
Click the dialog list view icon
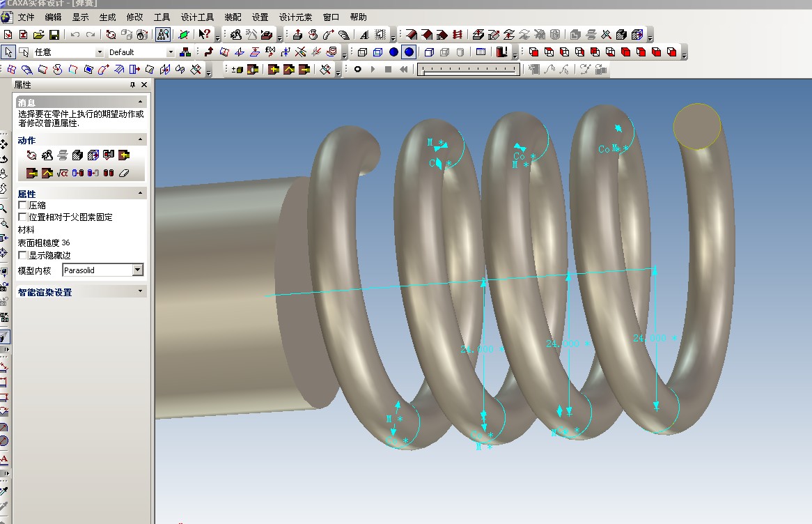click(481, 52)
